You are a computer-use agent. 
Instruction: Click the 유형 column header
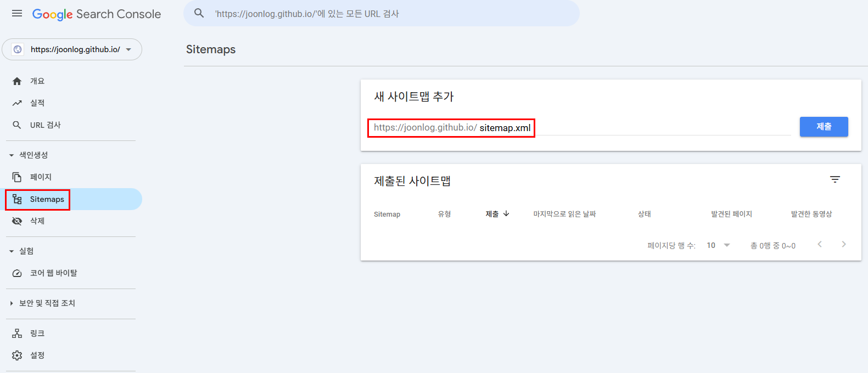click(444, 214)
